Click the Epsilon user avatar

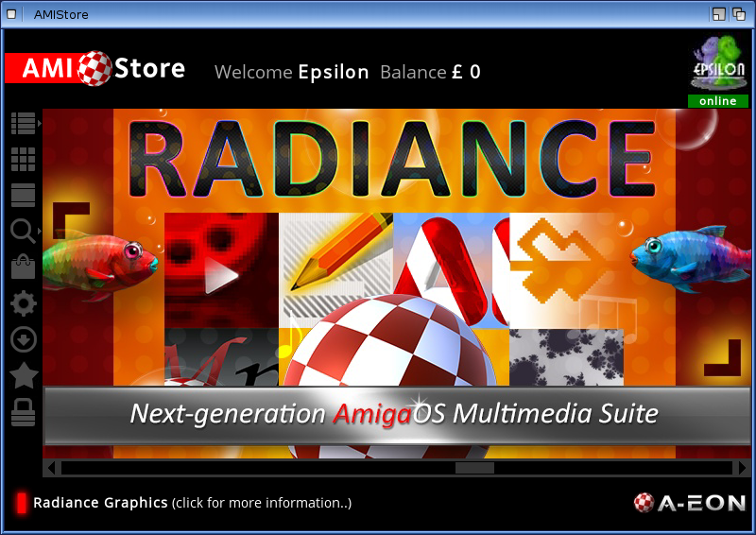[x=718, y=62]
